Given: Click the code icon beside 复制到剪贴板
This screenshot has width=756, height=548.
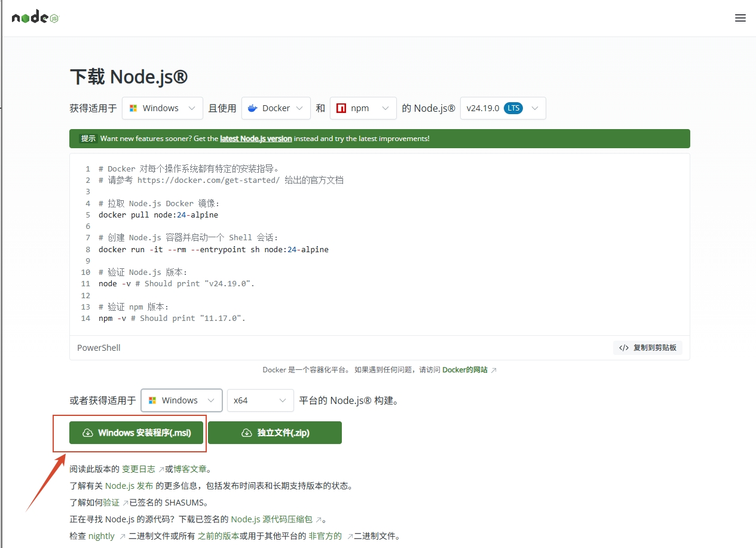Looking at the screenshot, I should click(624, 348).
